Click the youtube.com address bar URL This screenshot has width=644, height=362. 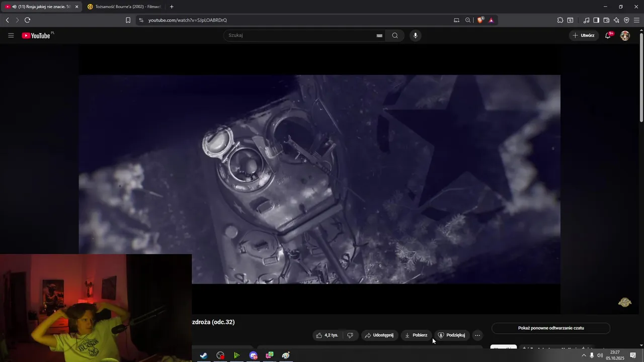(188, 20)
